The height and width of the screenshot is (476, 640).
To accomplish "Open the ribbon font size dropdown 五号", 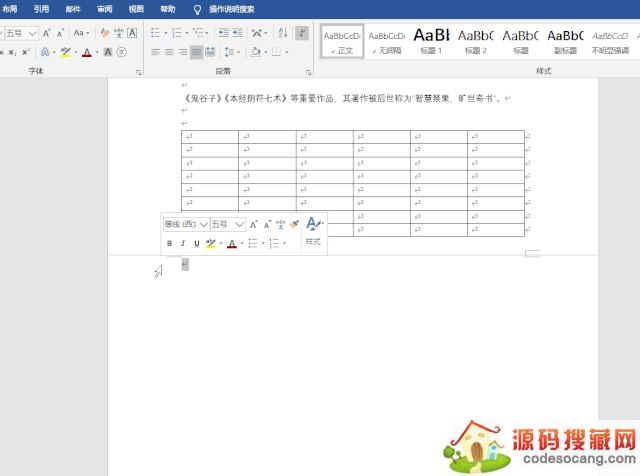I will click(33, 33).
